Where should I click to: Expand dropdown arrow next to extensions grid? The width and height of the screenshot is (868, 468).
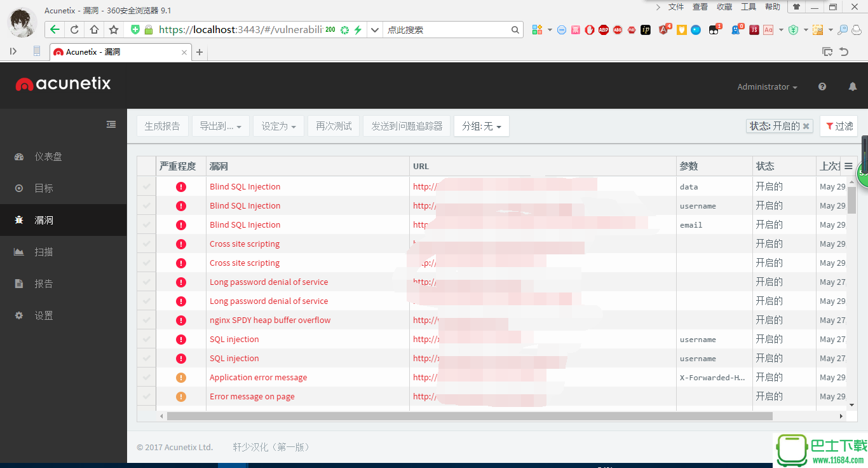pos(548,30)
